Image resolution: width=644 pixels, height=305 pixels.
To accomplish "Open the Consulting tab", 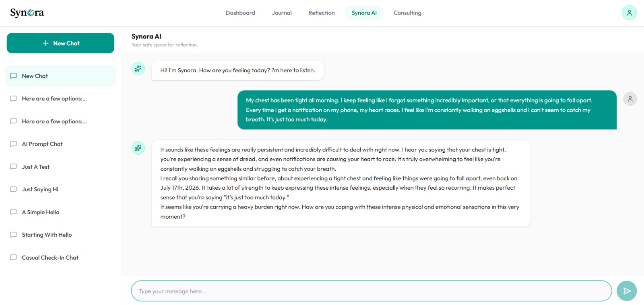I will click(407, 13).
